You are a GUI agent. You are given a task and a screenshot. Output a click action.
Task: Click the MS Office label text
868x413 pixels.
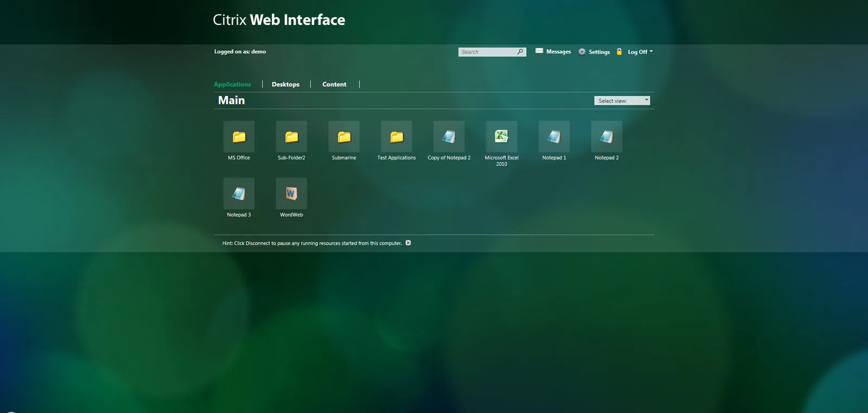click(x=239, y=158)
